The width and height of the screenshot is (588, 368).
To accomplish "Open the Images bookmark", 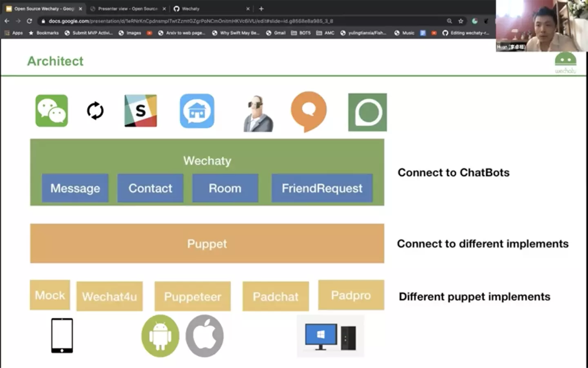I will pyautogui.click(x=130, y=33).
